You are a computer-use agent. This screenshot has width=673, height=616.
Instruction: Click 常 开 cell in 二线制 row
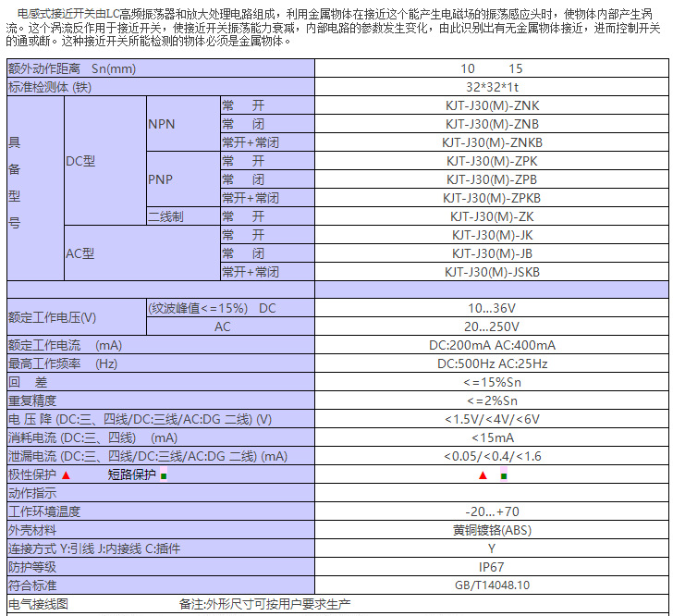click(x=267, y=216)
